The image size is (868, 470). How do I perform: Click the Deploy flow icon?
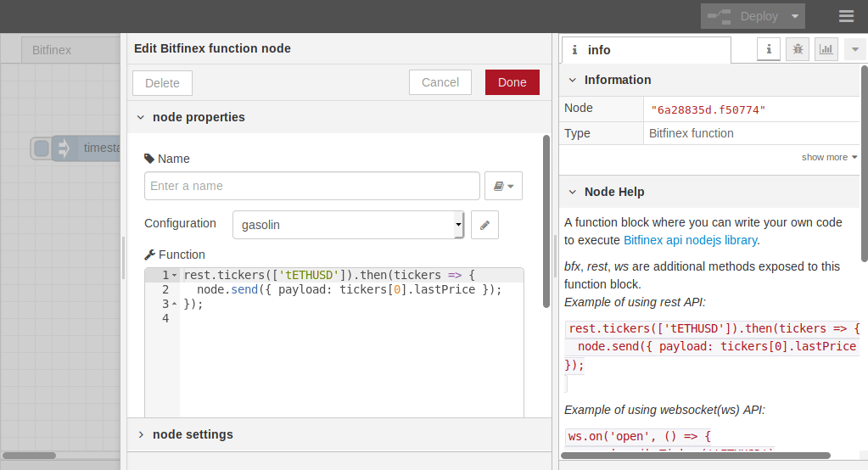pyautogui.click(x=720, y=16)
